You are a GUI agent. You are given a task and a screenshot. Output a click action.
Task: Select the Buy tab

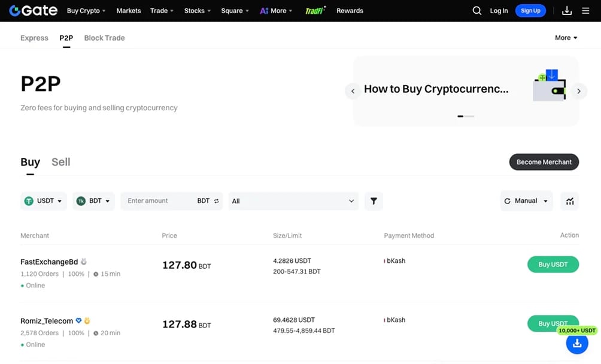(31, 162)
